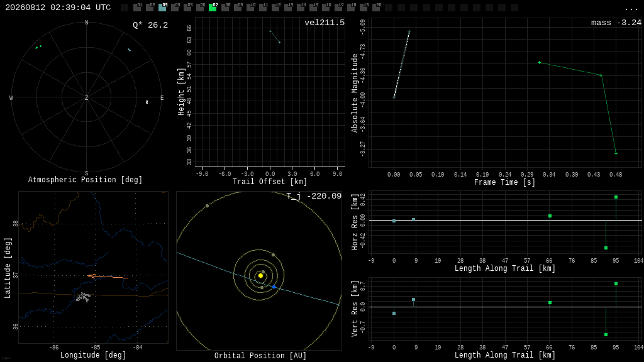This screenshot has width=644, height=362.
Task: Select camera station marker 02
Action: 150,7
